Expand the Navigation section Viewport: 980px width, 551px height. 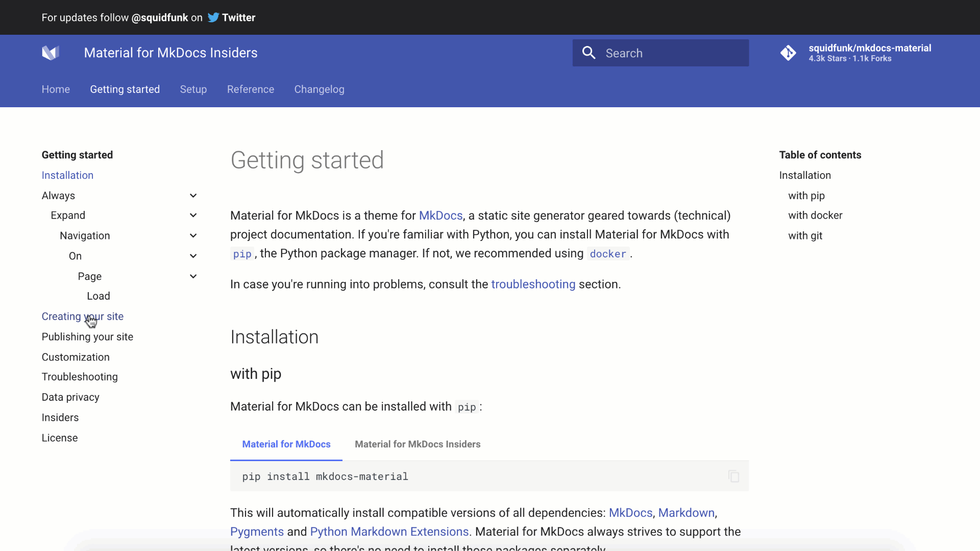[193, 235]
